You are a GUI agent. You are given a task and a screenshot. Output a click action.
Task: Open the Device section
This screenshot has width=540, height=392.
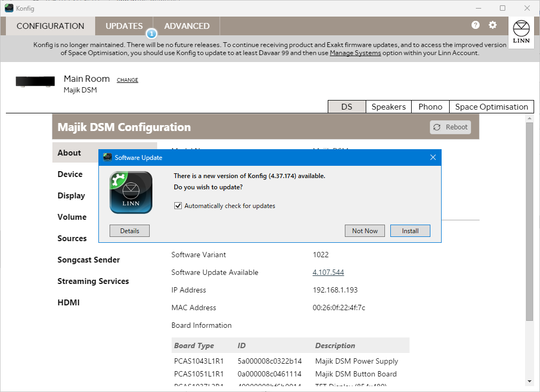pos(70,174)
